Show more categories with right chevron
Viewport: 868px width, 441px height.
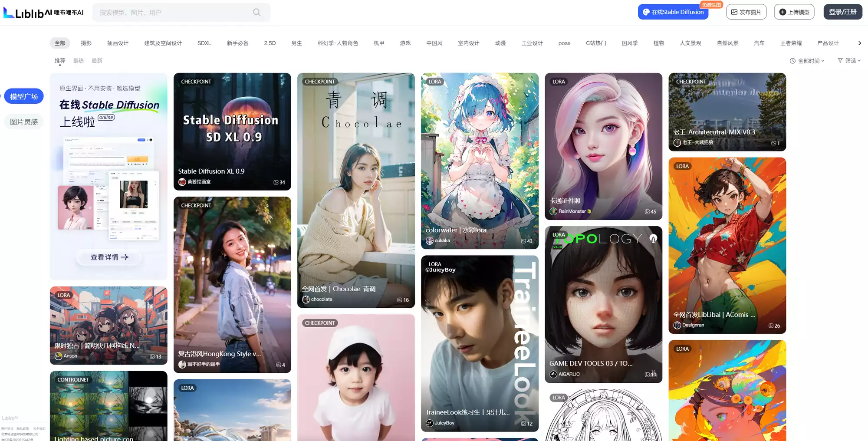[859, 43]
